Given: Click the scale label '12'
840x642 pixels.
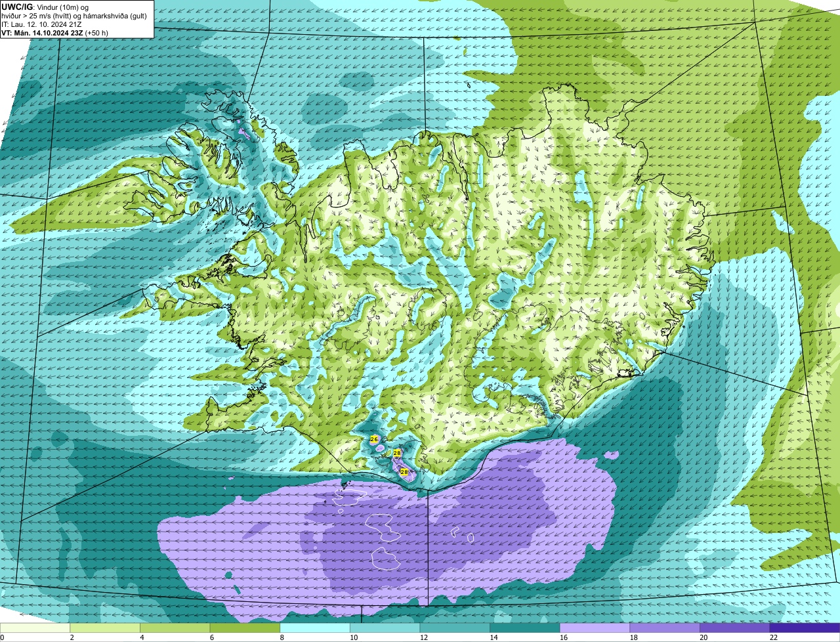Looking at the screenshot, I should point(424,637).
